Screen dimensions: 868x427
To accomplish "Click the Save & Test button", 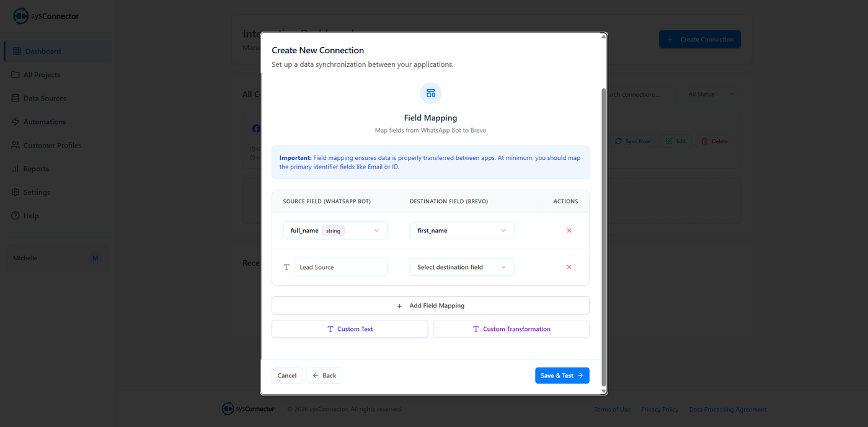I will pyautogui.click(x=562, y=376).
